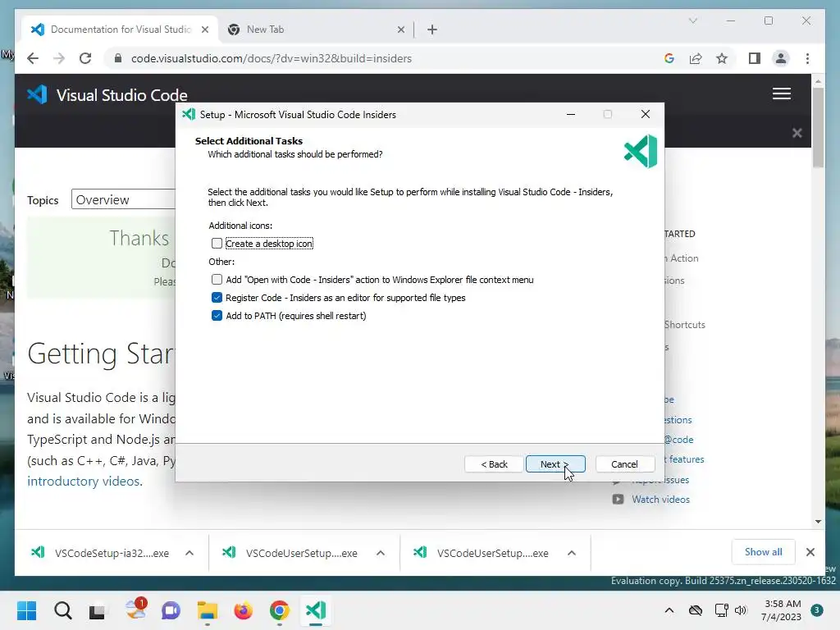The width and height of the screenshot is (840, 630).
Task: Expand options for the middle VSCodeUserSetup download
Action: pos(381,553)
